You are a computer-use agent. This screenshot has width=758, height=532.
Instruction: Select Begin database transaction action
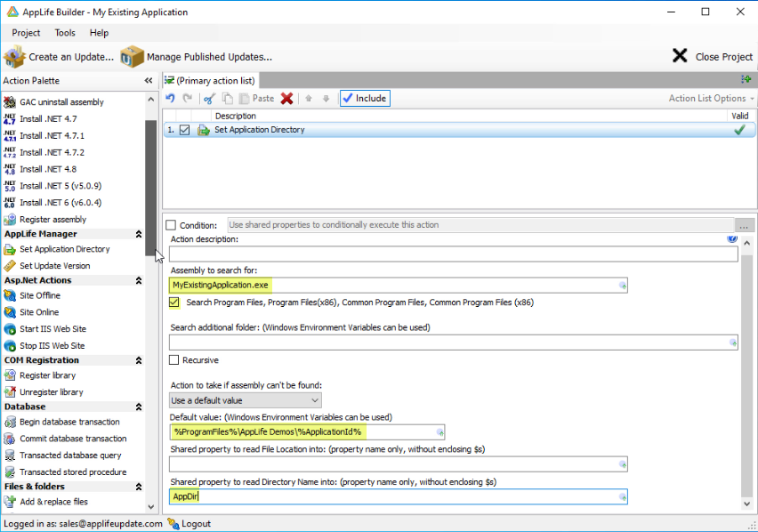62,422
